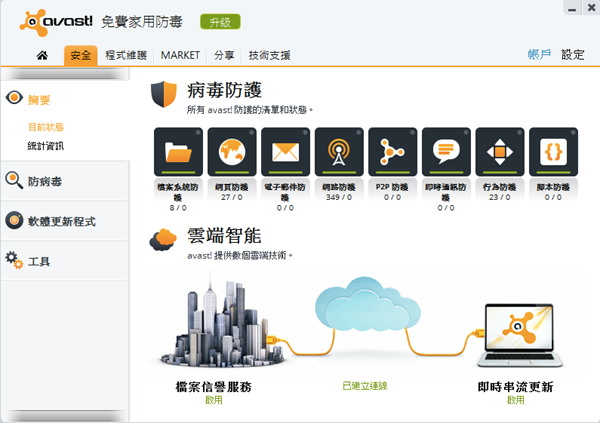Open the Behavior Shield (行為防護) arrows icon
This screenshot has height=423, width=600.
point(500,152)
